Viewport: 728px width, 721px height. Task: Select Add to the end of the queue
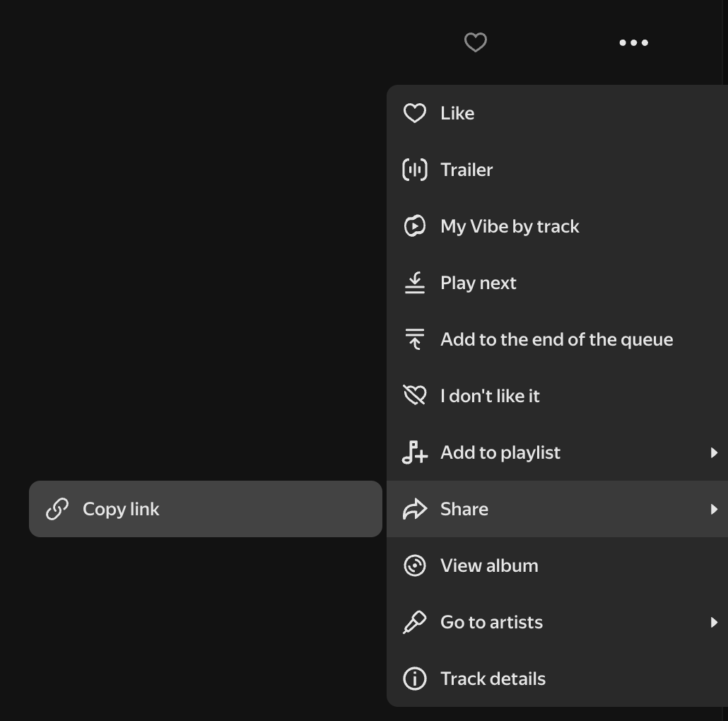tap(557, 339)
